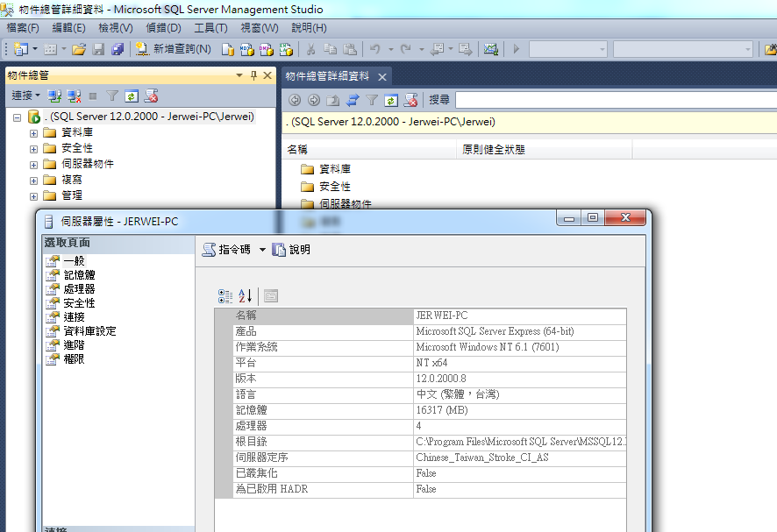Click the categorized view icon in property grid

pyautogui.click(x=225, y=296)
